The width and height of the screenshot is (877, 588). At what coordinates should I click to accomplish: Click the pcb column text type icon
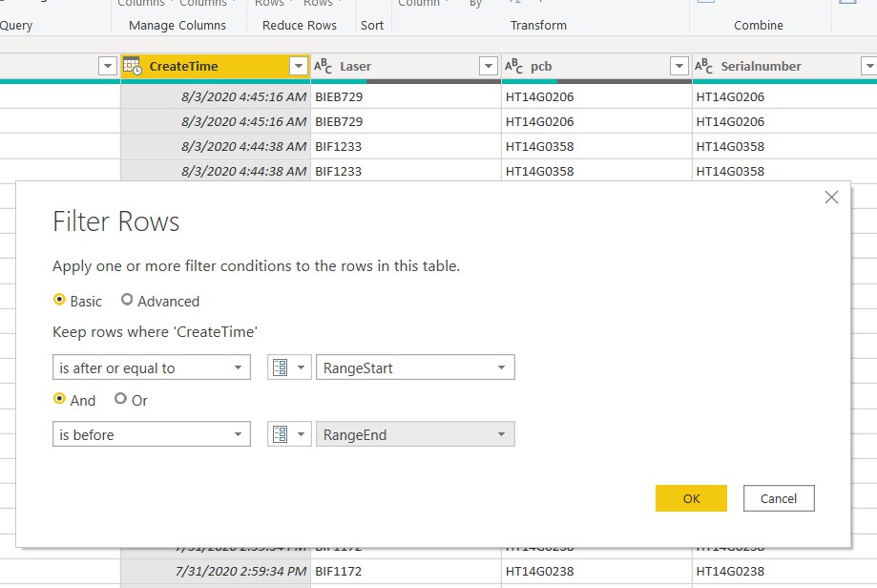click(513, 66)
